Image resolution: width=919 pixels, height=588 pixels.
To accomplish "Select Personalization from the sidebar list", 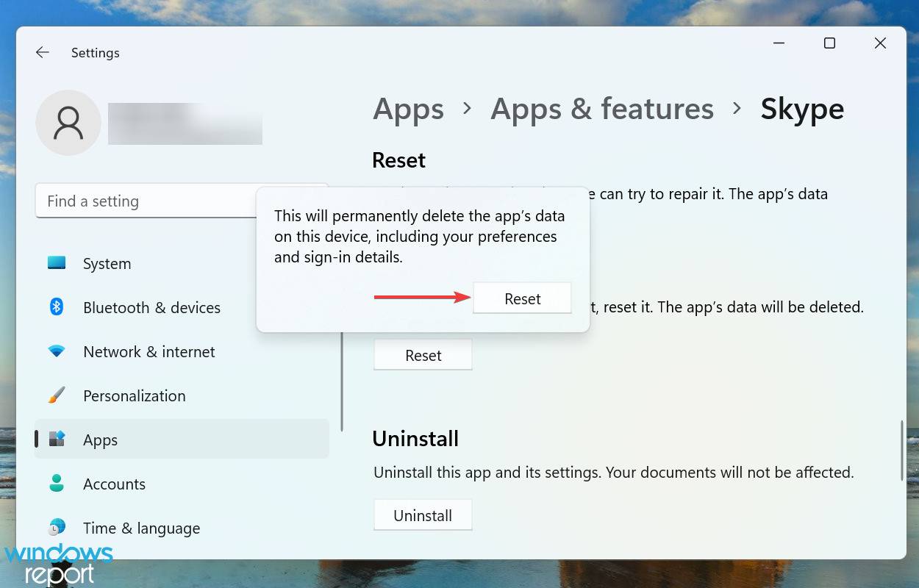I will (133, 395).
